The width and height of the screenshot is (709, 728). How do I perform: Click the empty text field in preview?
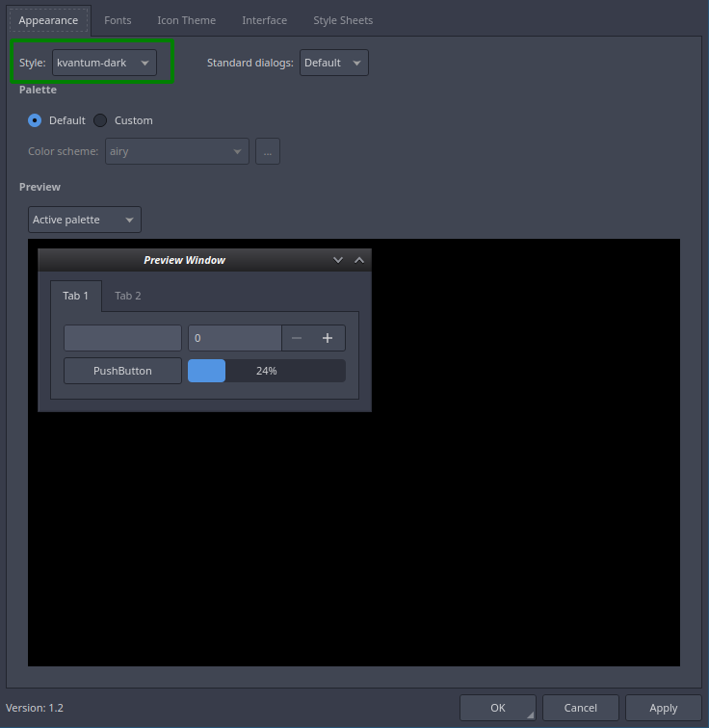click(x=122, y=338)
